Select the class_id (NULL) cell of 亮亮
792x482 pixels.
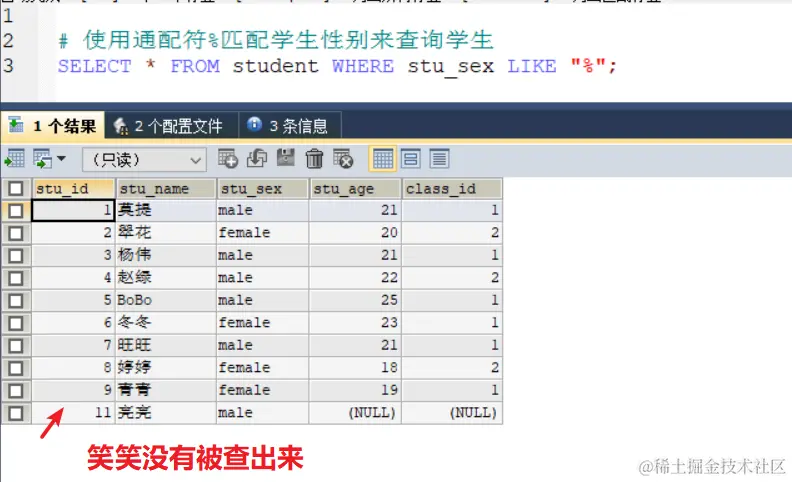(452, 413)
